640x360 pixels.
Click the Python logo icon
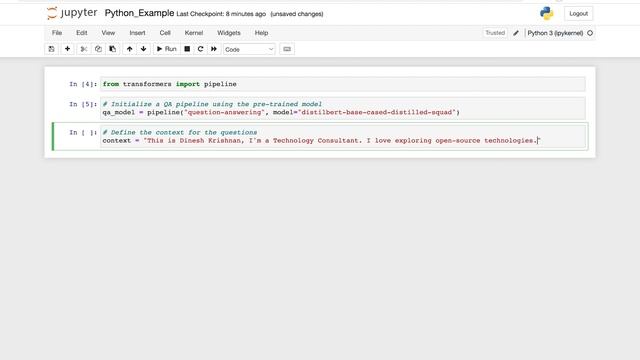pos(547,13)
